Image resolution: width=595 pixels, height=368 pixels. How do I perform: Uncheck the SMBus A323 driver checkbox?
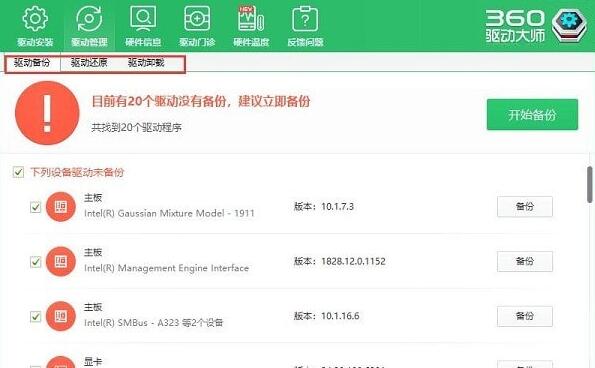(35, 316)
